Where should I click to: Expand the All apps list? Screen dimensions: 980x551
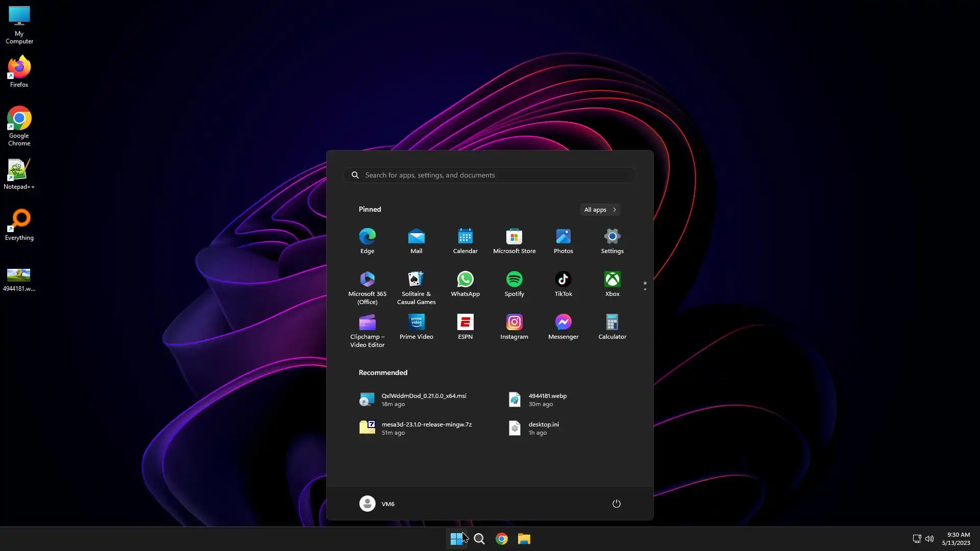[x=600, y=210]
